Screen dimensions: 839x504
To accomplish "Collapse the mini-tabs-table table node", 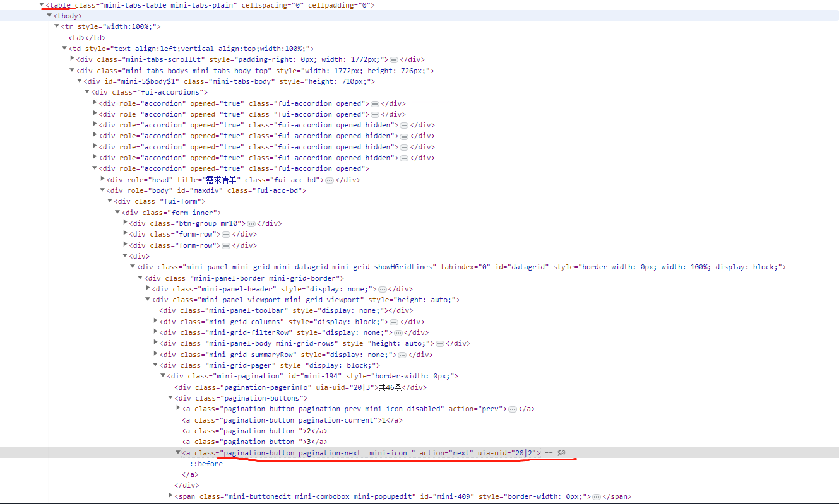I will point(42,5).
